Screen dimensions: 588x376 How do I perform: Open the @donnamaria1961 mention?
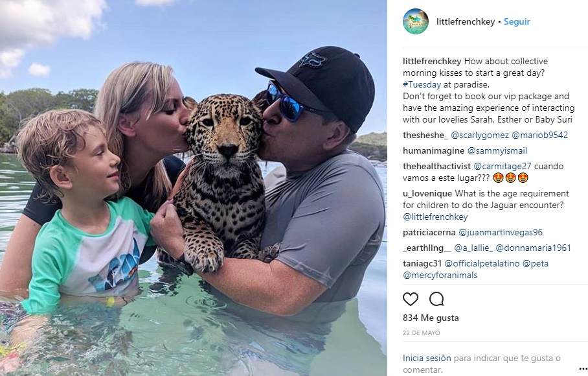click(x=533, y=248)
